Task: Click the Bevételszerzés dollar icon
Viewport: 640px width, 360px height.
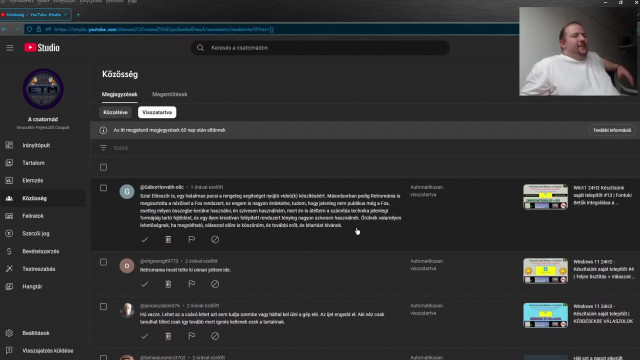Action: (9, 251)
